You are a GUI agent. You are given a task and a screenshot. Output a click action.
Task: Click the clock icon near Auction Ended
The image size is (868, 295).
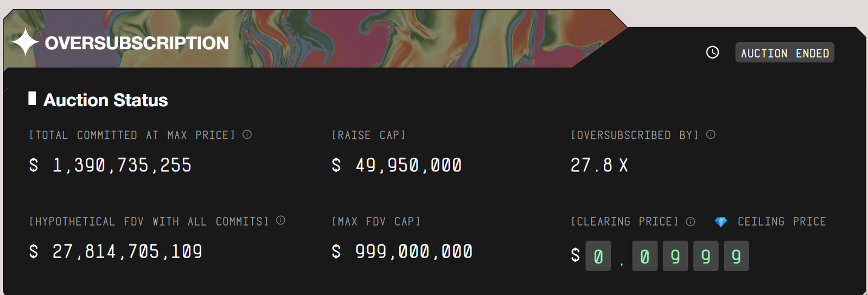tap(712, 52)
